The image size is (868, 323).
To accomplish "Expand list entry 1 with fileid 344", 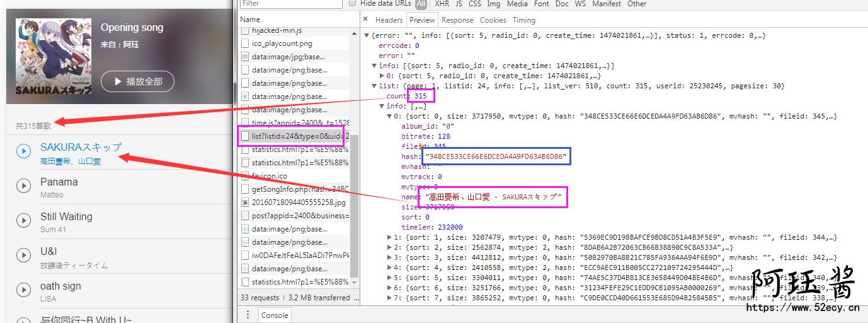I will click(x=389, y=238).
